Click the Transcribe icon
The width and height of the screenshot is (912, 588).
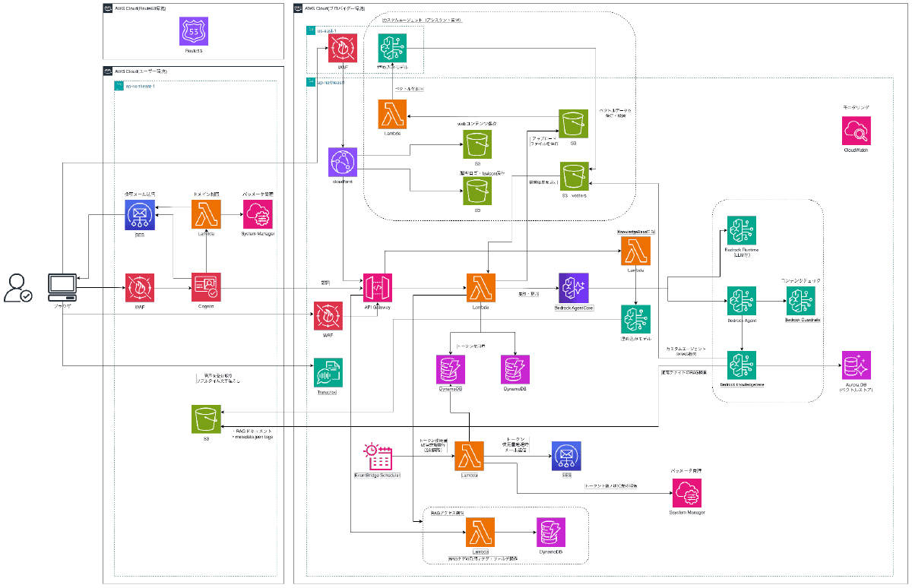pyautogui.click(x=328, y=372)
